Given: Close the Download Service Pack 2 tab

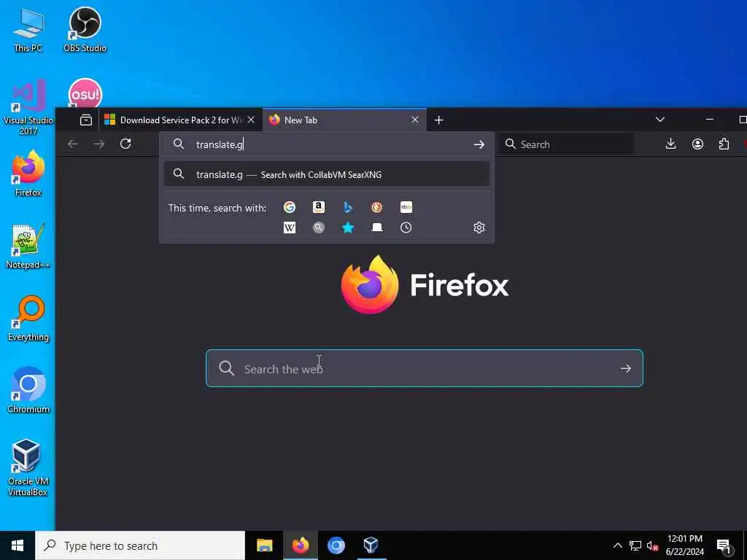Looking at the screenshot, I should (x=251, y=120).
